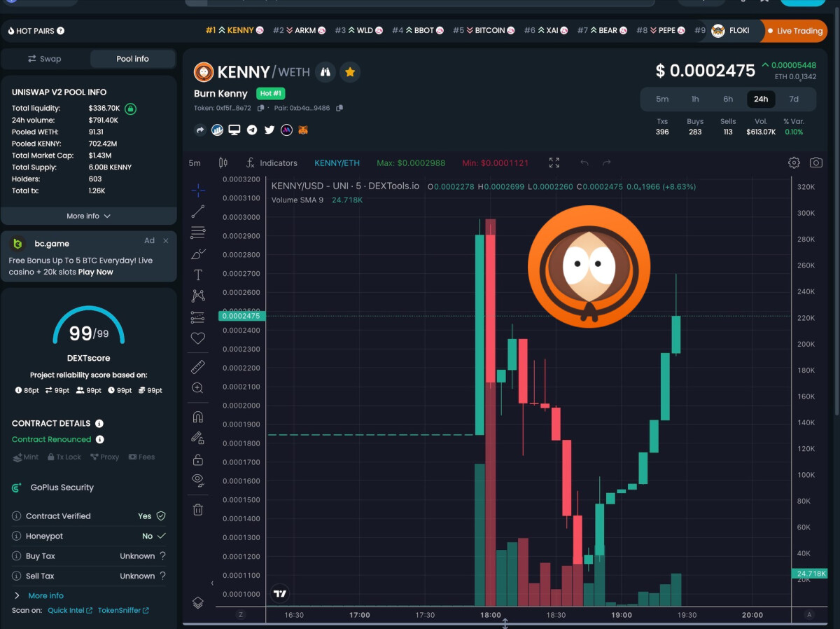Open the Telegram link icon
Image resolution: width=840 pixels, height=629 pixels.
pos(252,130)
